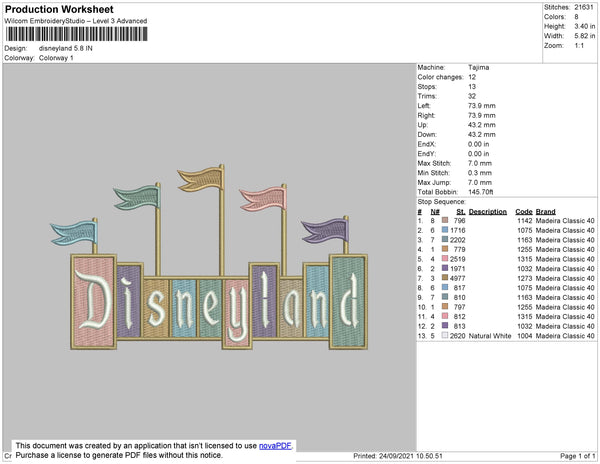Select the purple swatch beside 1971 stitches
Screen dimensions: 600x464
click(x=445, y=268)
